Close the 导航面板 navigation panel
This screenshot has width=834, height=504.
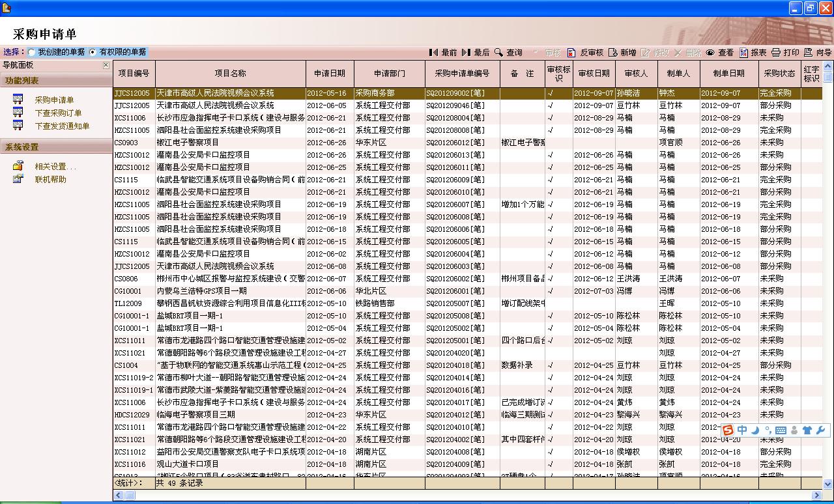(x=106, y=65)
